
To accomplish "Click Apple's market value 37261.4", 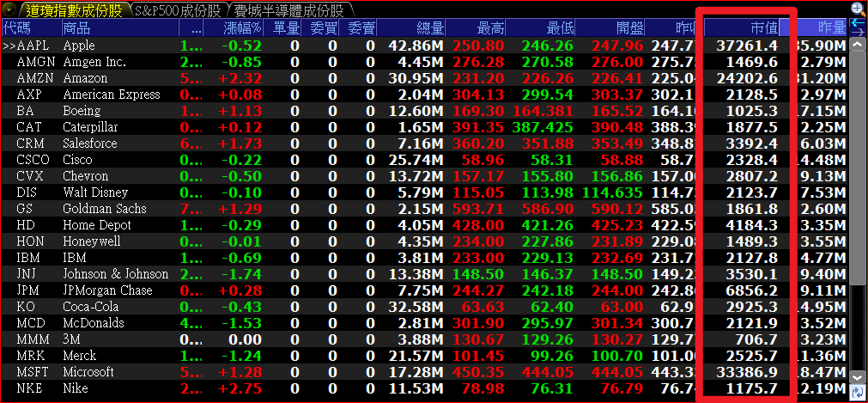I will (x=747, y=46).
